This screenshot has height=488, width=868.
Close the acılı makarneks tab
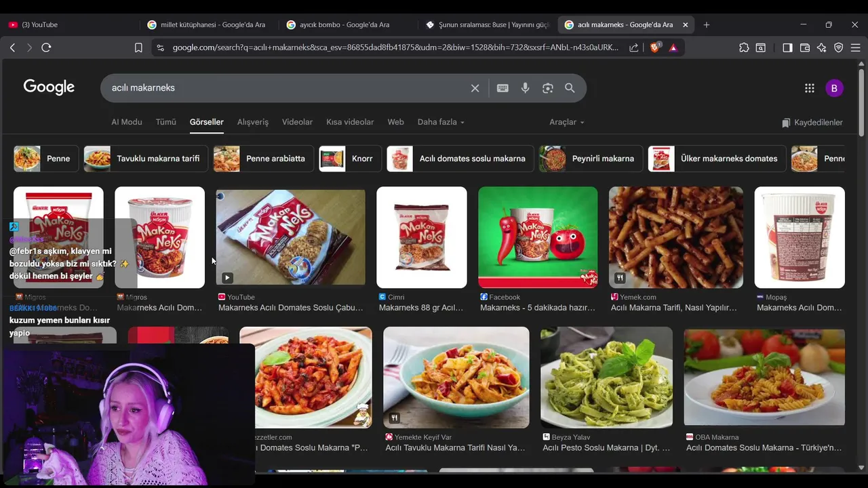[685, 24]
